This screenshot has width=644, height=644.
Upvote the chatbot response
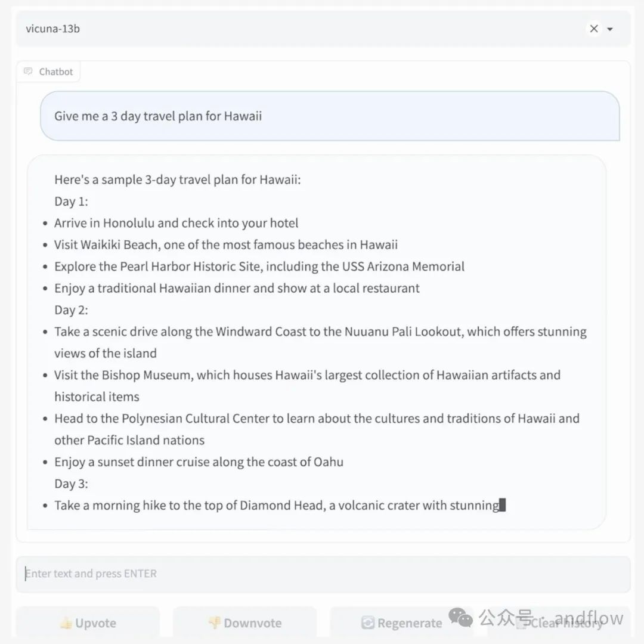coord(88,623)
